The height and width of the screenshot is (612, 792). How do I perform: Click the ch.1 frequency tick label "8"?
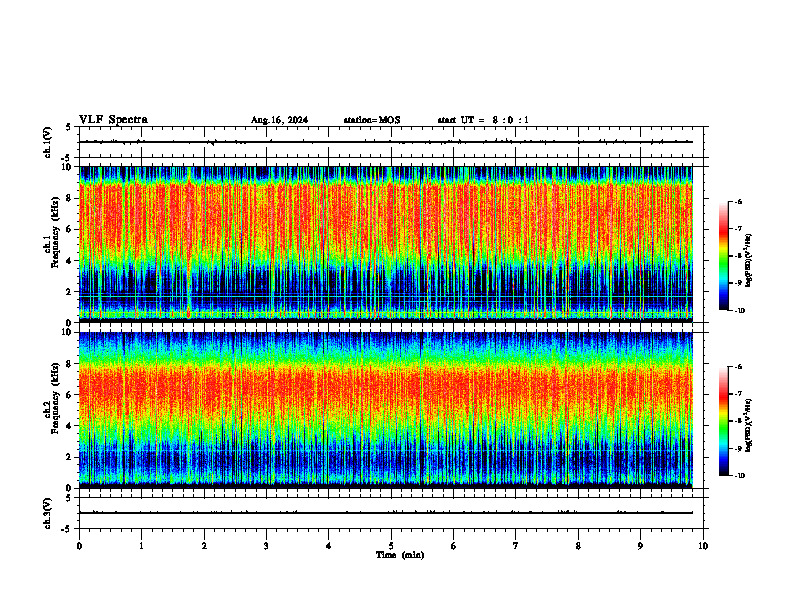70,198
